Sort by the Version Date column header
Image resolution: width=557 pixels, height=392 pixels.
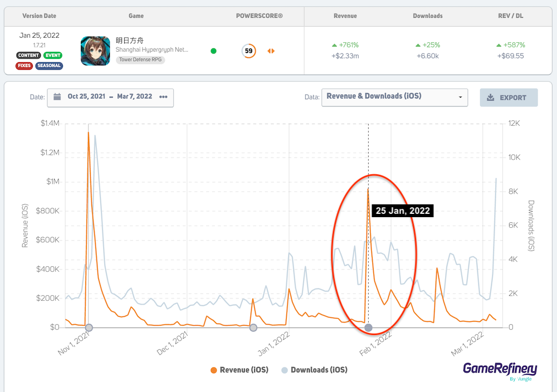39,16
